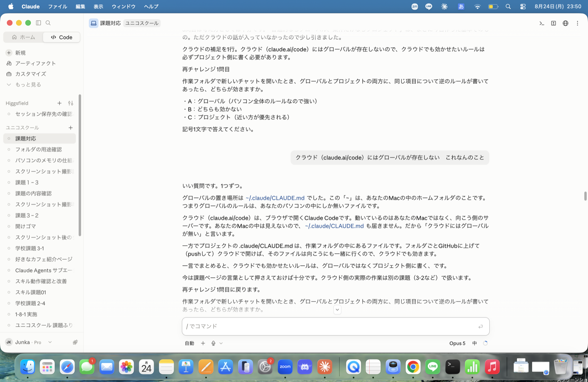
Task: Open 課題の内容確認 chat
Action: 40,194
